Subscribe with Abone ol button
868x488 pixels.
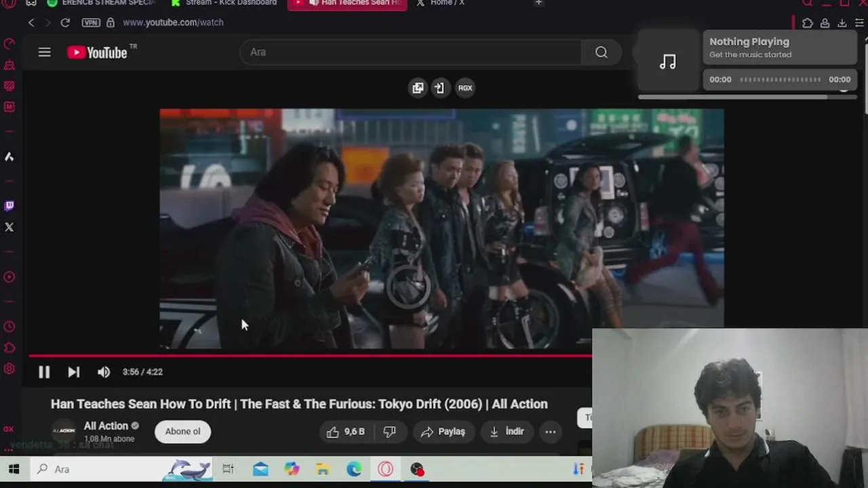tap(183, 432)
